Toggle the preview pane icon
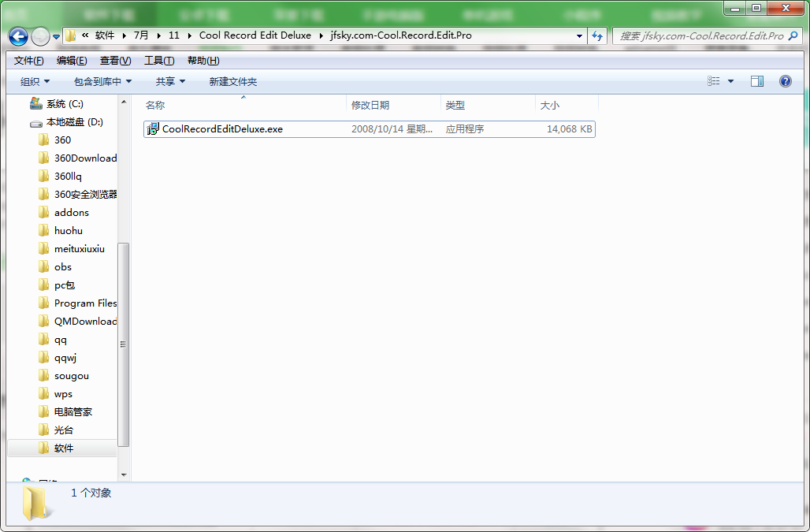 click(x=756, y=81)
